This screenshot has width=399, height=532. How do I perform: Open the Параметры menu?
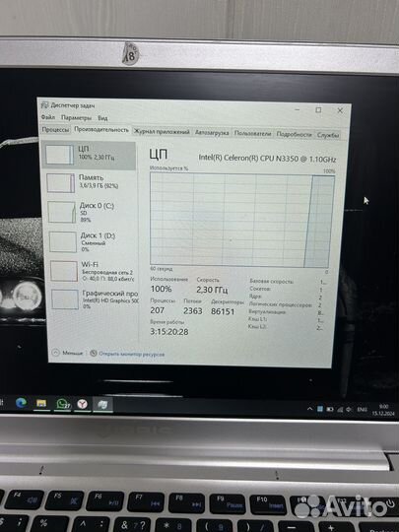coord(76,118)
